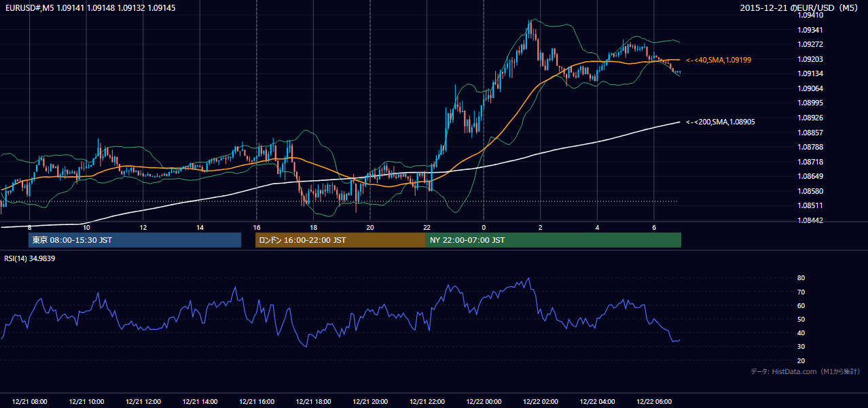Click the 12/21 22:00 time label
The image size is (868, 408).
[x=427, y=402]
